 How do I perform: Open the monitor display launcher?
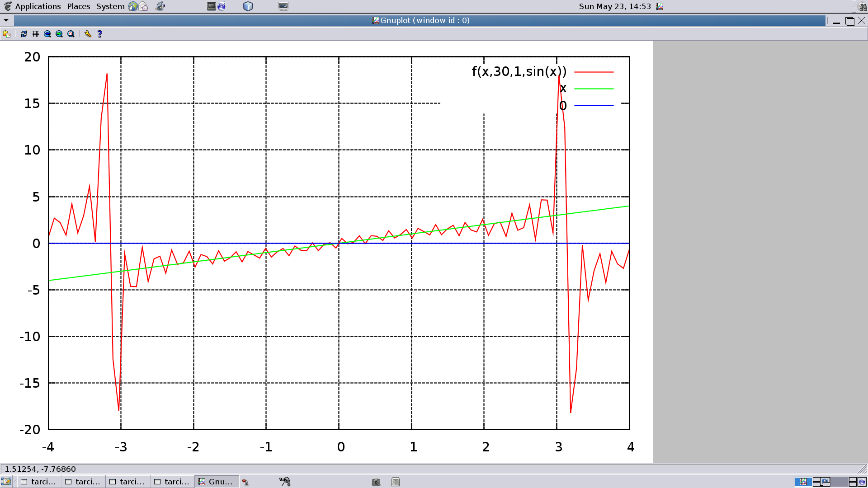[x=283, y=6]
